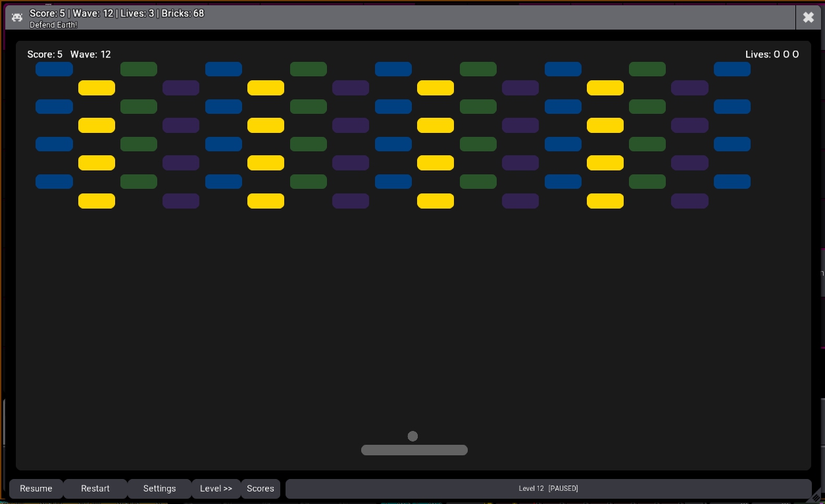Click the rightmost blue brick in top row
The image size is (825, 504).
tap(732, 69)
